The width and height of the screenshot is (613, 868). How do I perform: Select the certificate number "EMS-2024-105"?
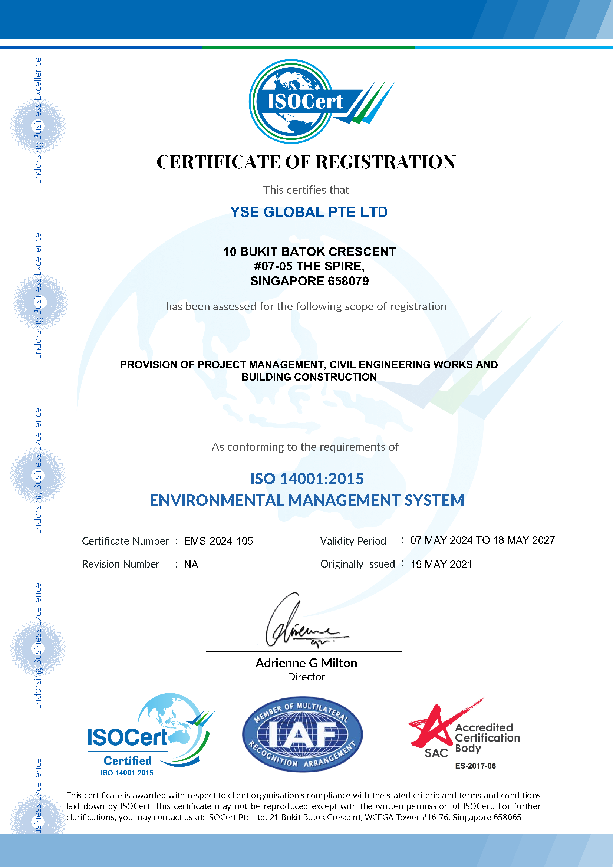pyautogui.click(x=218, y=541)
